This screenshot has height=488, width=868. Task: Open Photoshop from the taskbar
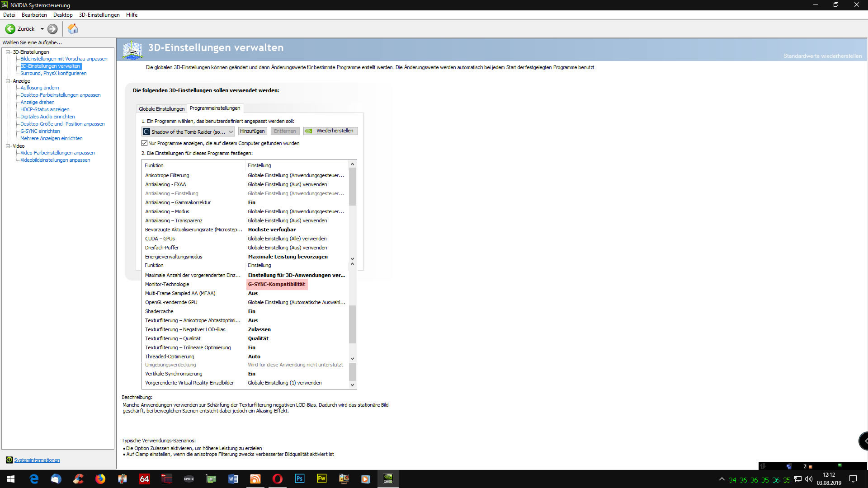[x=299, y=479]
